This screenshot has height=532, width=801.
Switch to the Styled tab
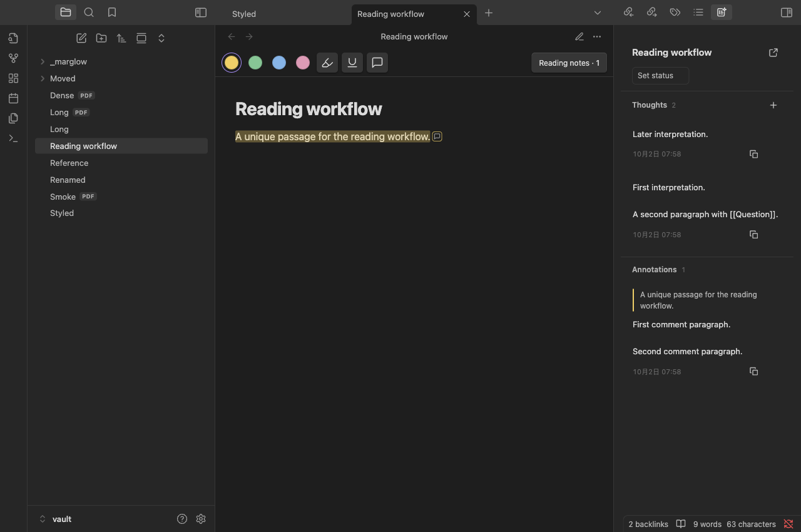pyautogui.click(x=244, y=14)
